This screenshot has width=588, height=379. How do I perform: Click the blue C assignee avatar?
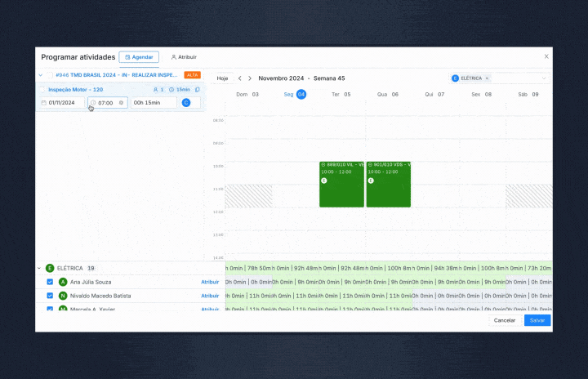click(x=186, y=102)
